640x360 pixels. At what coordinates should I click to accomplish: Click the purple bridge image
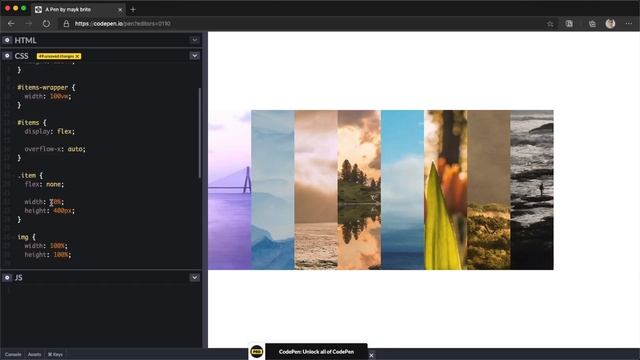click(230, 190)
